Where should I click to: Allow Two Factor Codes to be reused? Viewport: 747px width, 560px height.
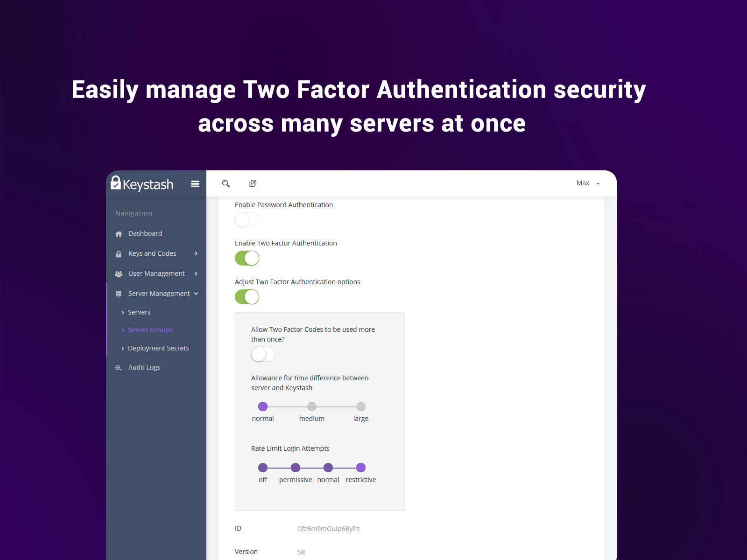[263, 355]
